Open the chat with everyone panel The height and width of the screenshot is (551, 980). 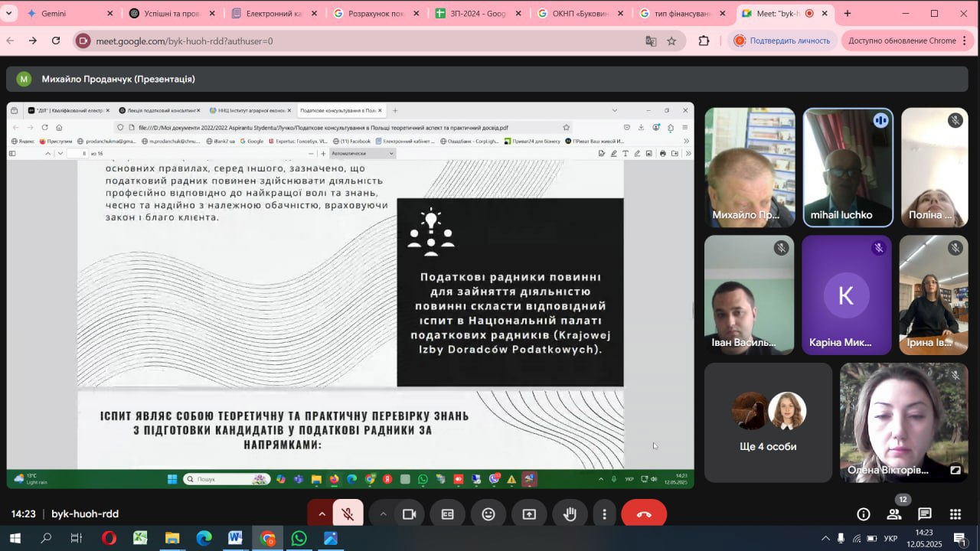pyautogui.click(x=925, y=514)
